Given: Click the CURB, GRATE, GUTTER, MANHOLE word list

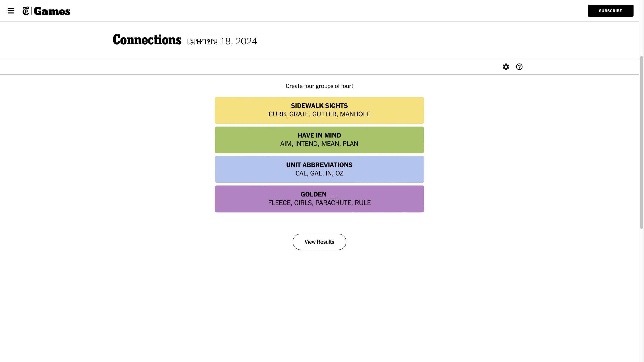Looking at the screenshot, I should (319, 114).
